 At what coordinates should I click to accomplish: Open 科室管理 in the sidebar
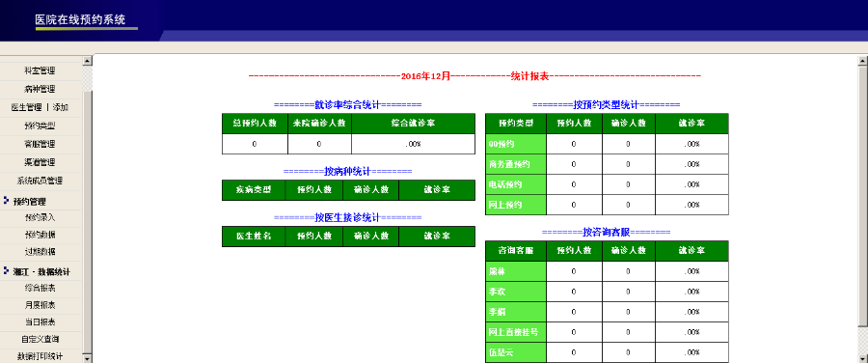click(40, 70)
